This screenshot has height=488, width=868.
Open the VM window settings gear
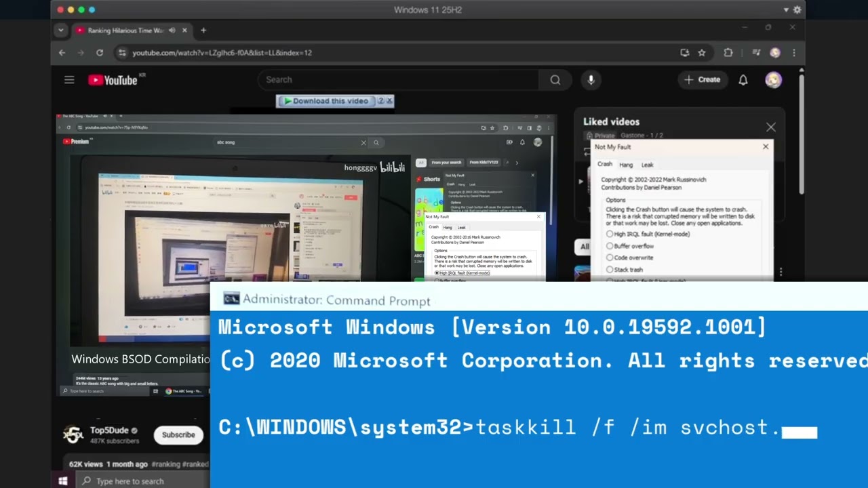coord(797,10)
